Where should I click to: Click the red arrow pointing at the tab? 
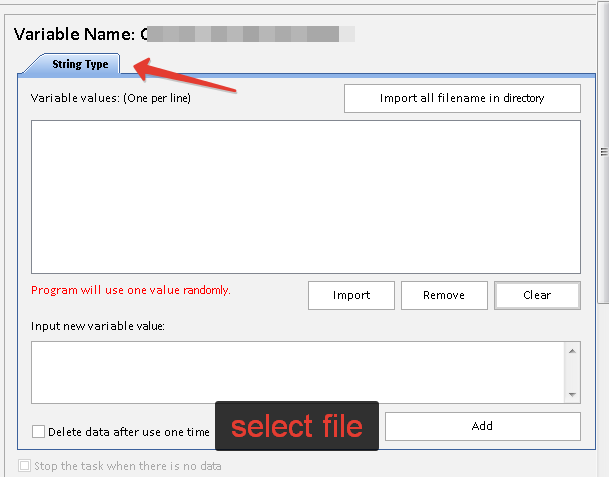tap(185, 79)
